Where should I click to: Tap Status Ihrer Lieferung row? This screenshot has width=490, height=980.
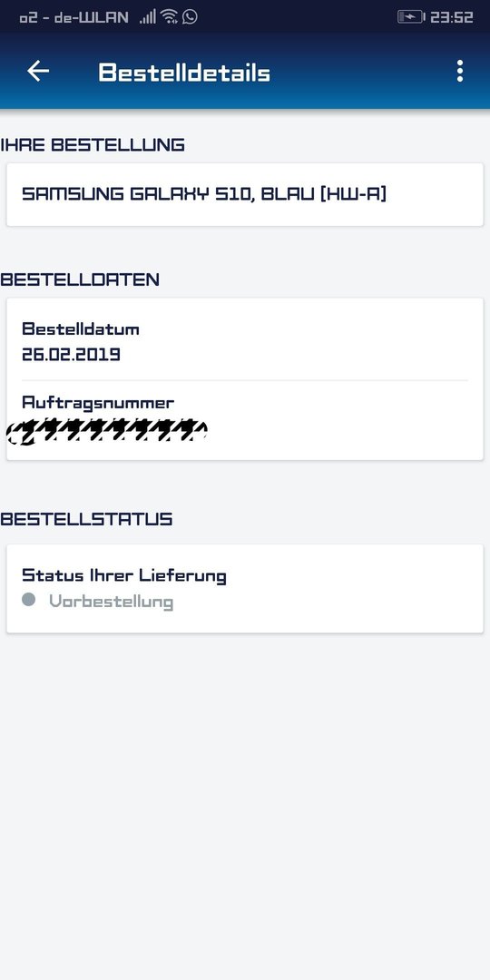pos(245,588)
